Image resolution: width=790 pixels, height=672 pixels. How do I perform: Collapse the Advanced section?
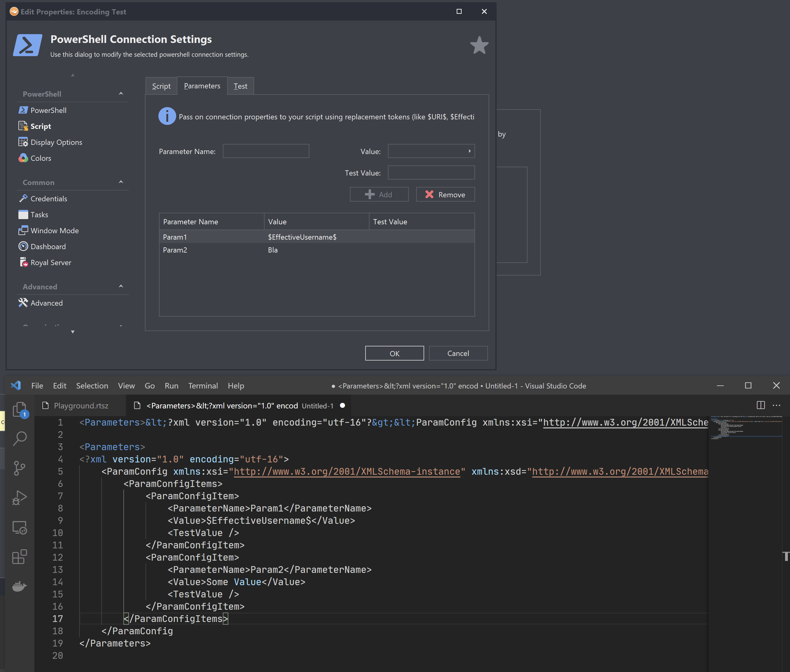[121, 286]
